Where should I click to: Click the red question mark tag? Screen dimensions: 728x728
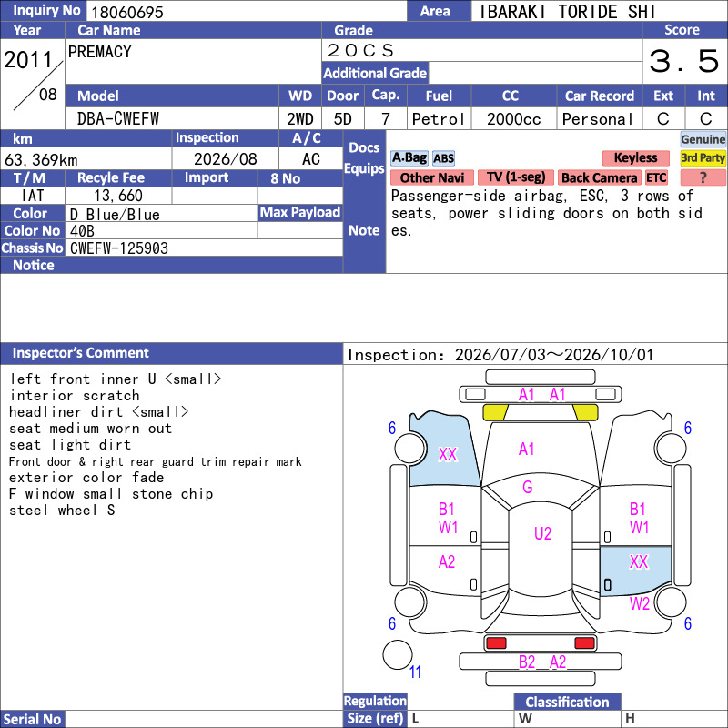pos(703,177)
